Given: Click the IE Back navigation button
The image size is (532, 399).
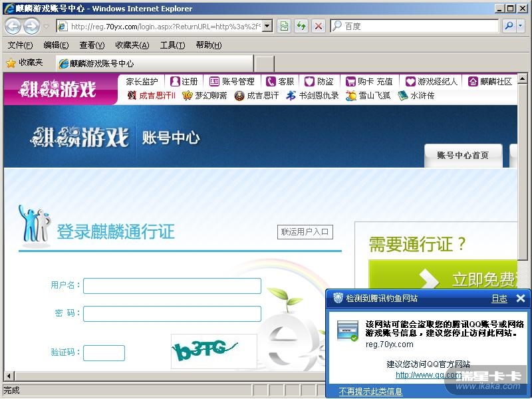Looking at the screenshot, I should [13, 26].
